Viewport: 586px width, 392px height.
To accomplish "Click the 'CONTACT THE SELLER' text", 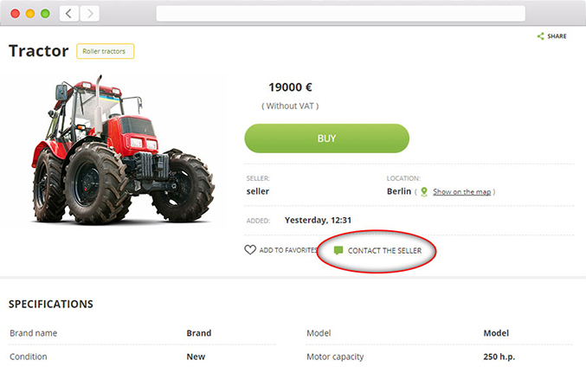I will click(x=384, y=250).
